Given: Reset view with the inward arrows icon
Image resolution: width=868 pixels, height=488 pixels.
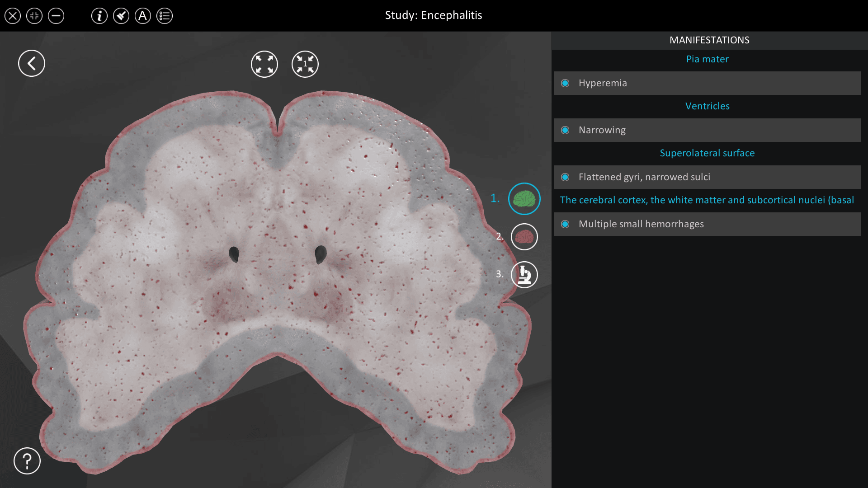Looking at the screenshot, I should 305,64.
